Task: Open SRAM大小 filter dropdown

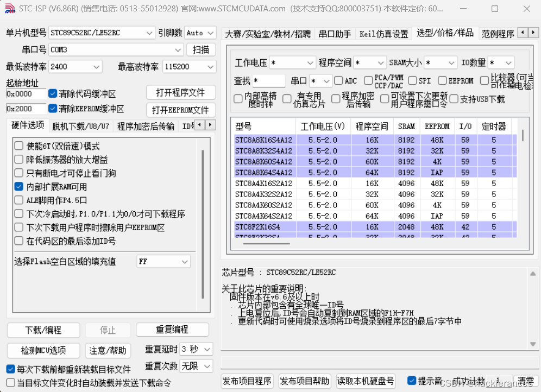Action: (441, 63)
